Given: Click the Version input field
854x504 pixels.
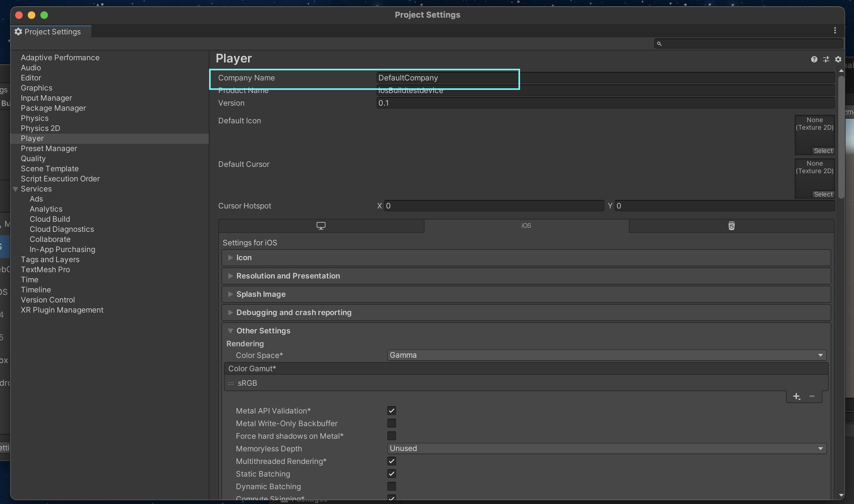Looking at the screenshot, I should point(605,103).
